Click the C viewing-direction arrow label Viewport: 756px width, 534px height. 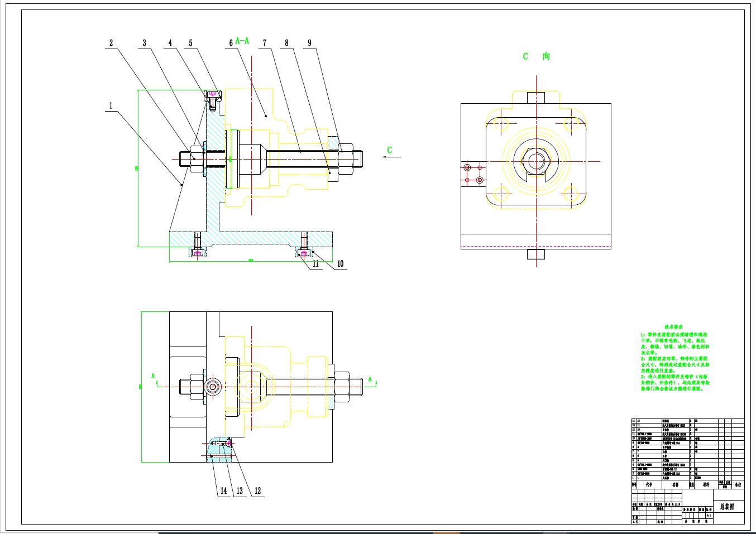pyautogui.click(x=390, y=150)
